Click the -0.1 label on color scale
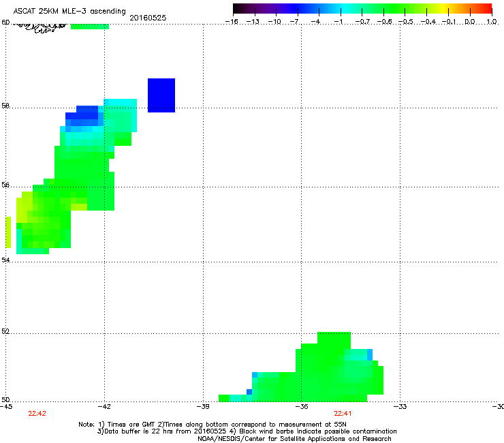 (449, 22)
